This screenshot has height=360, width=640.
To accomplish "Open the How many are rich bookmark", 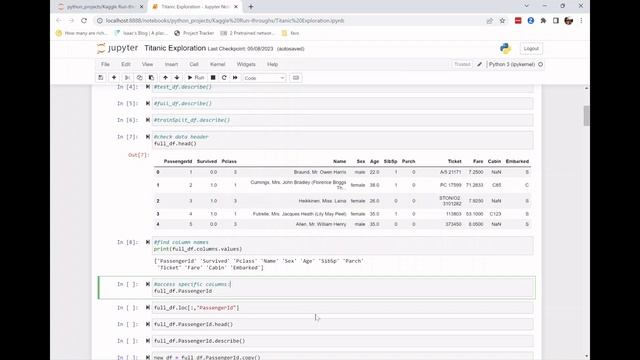I will 82,33.
